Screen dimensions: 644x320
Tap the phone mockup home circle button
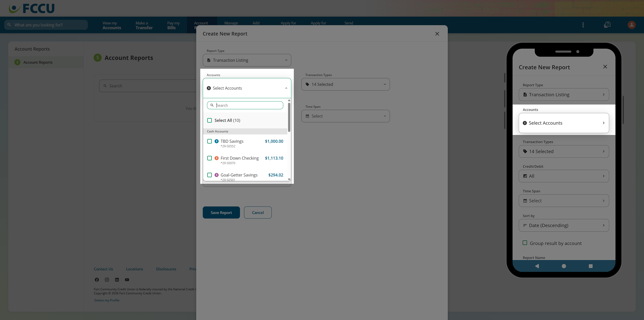click(x=564, y=266)
